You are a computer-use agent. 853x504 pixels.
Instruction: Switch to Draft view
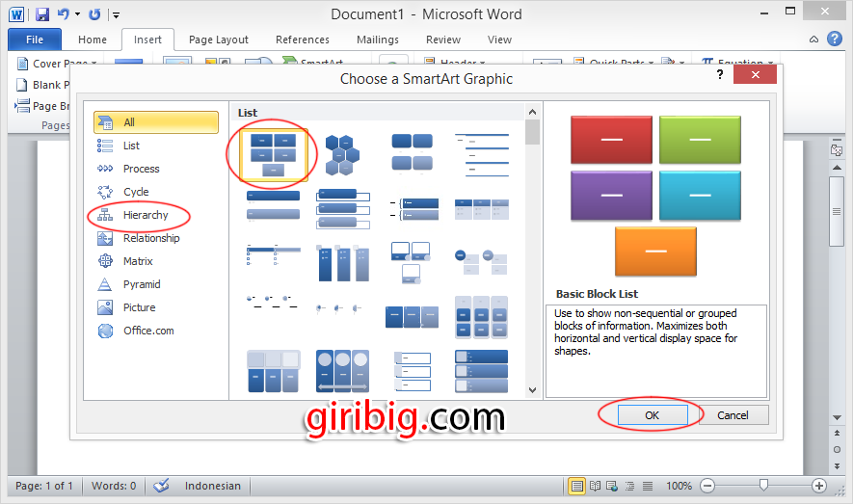coord(648,486)
